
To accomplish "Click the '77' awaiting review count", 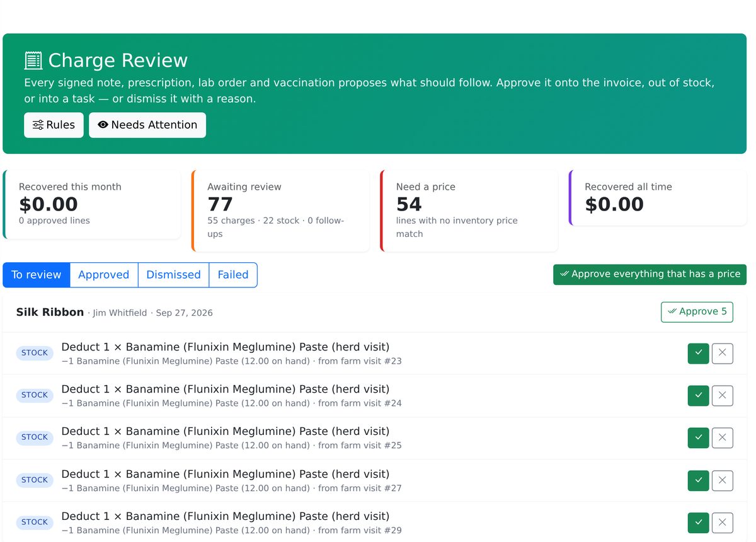I will pyautogui.click(x=220, y=204).
